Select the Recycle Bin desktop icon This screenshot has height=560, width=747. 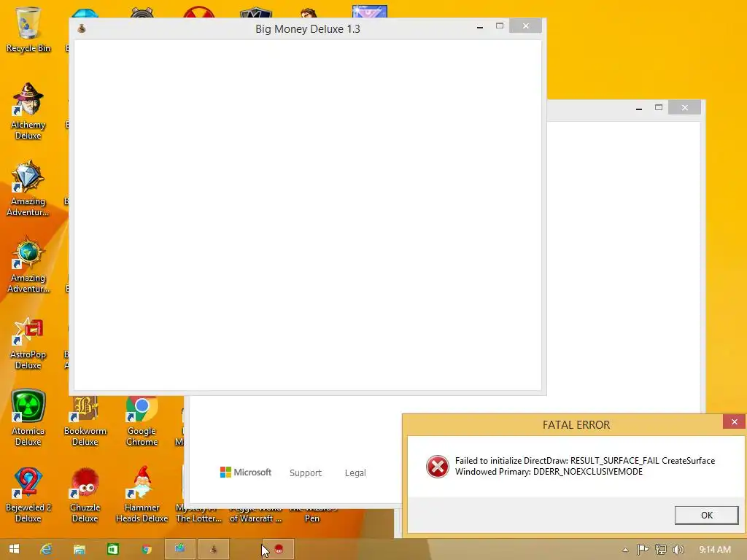point(28,29)
